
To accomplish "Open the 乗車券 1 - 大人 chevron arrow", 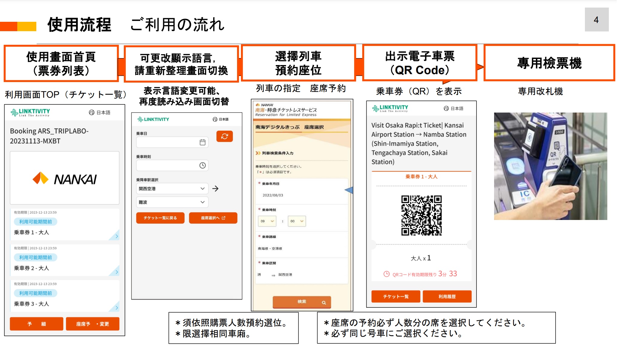I will click(x=117, y=236).
